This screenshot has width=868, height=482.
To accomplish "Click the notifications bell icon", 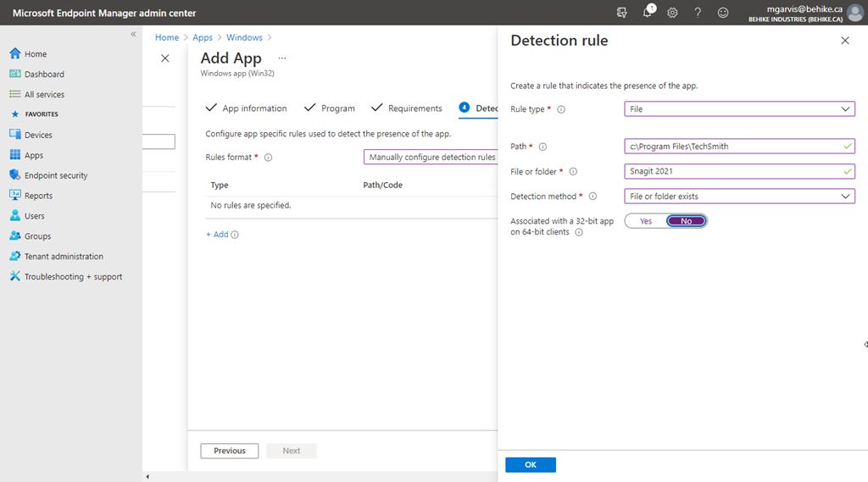I will (648, 13).
